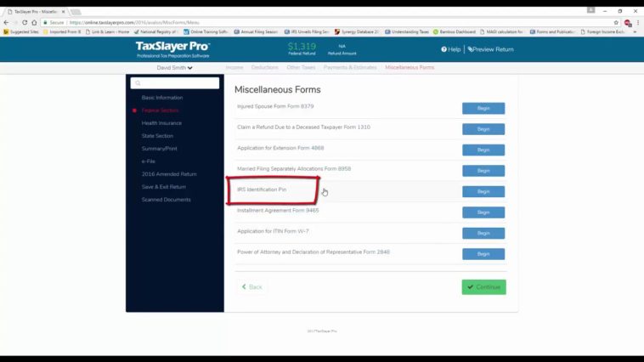Click the Preview Return icon in header

click(470, 49)
